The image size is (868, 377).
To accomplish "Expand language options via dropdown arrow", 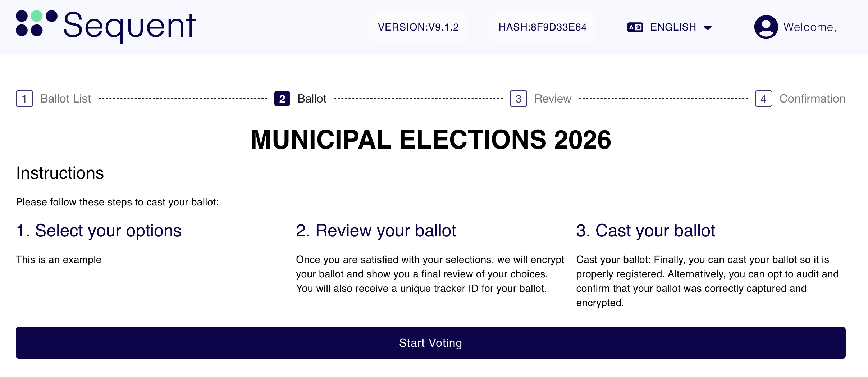I will point(708,27).
